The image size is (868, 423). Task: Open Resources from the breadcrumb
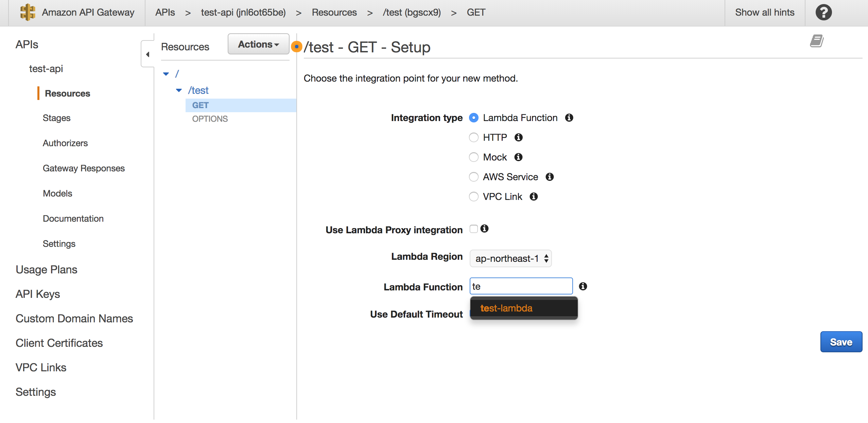(334, 12)
